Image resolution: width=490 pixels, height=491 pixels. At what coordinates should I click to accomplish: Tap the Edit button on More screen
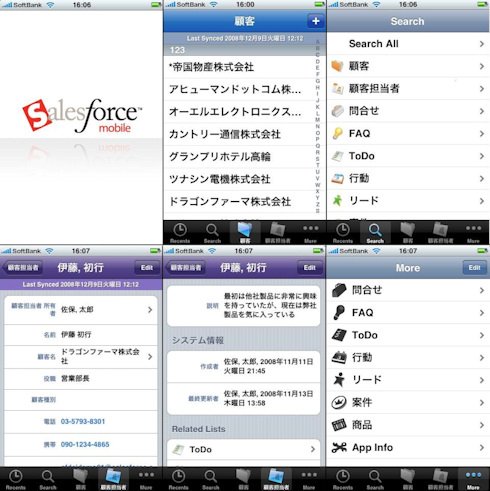474,268
